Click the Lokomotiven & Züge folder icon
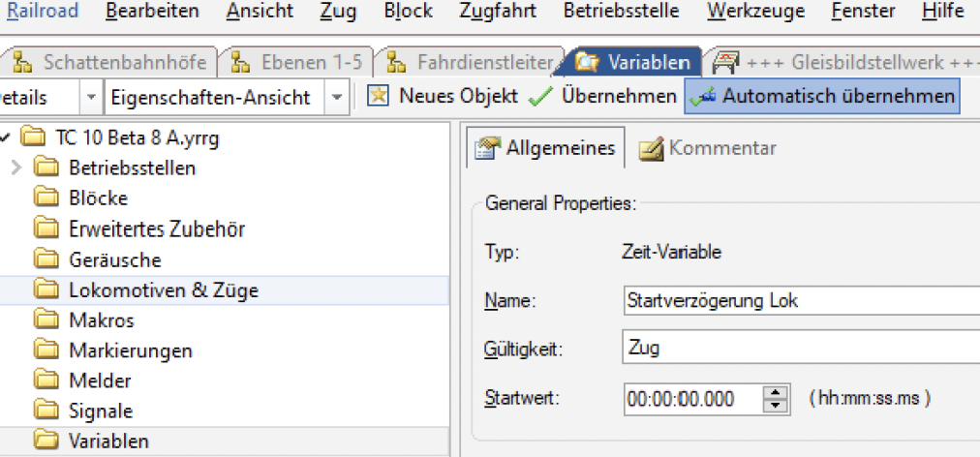Viewport: 980px width, 457px height. point(46,289)
